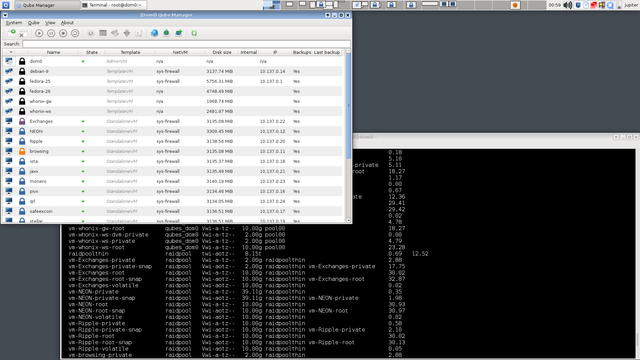Viewport: 640px width, 360px height.
Task: Open global settings globe icon
Action: (x=154, y=33)
